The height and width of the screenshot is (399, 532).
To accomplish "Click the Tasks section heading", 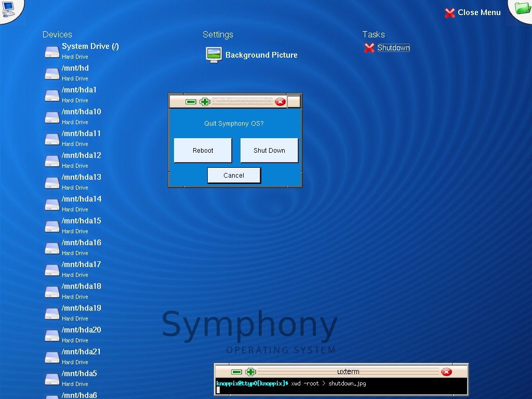I will click(374, 34).
